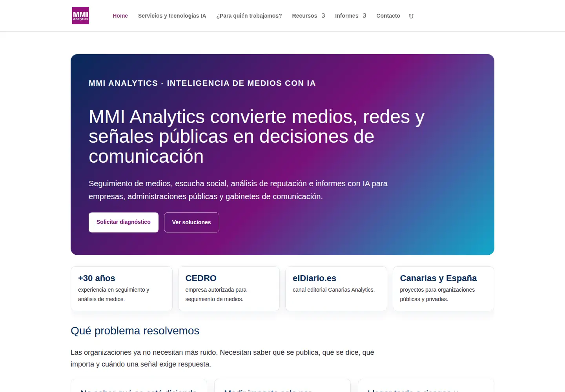Click the hero headline about decisiones de comunicación
565x392 pixels.
pos(257,136)
